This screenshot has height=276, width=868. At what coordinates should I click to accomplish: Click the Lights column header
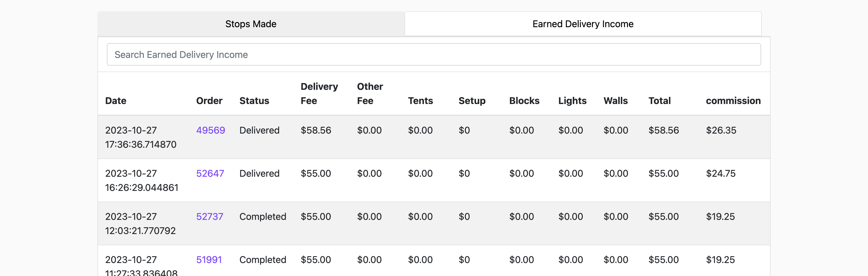572,100
